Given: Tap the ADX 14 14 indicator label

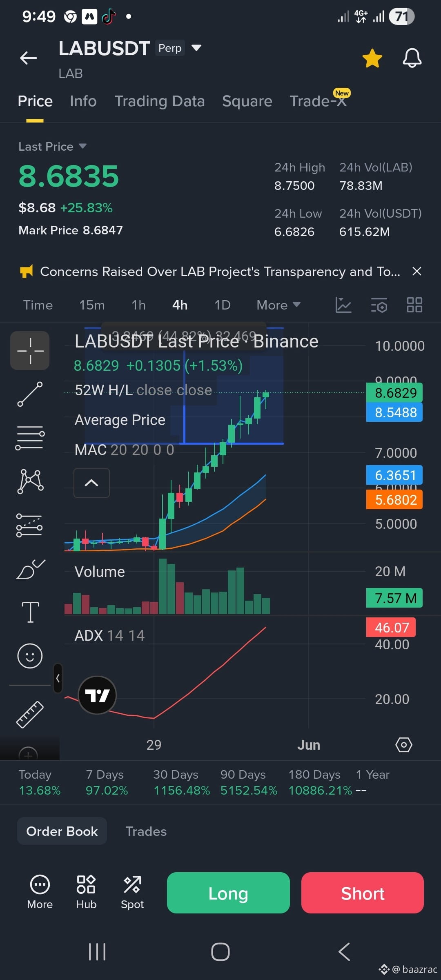Looking at the screenshot, I should (109, 635).
